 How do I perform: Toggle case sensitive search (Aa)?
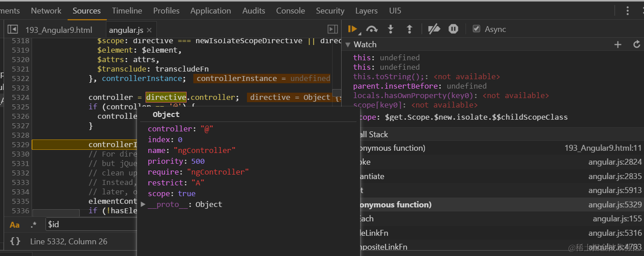pos(15,225)
